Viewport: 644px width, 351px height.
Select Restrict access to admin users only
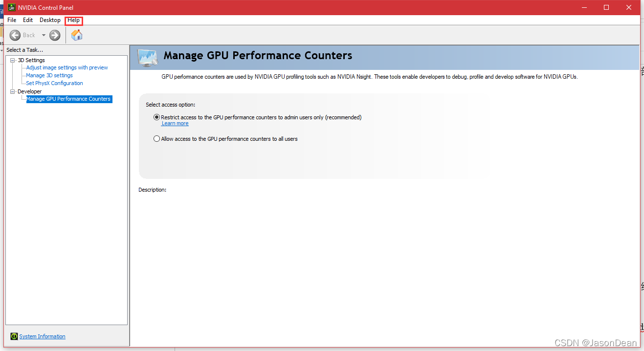156,117
